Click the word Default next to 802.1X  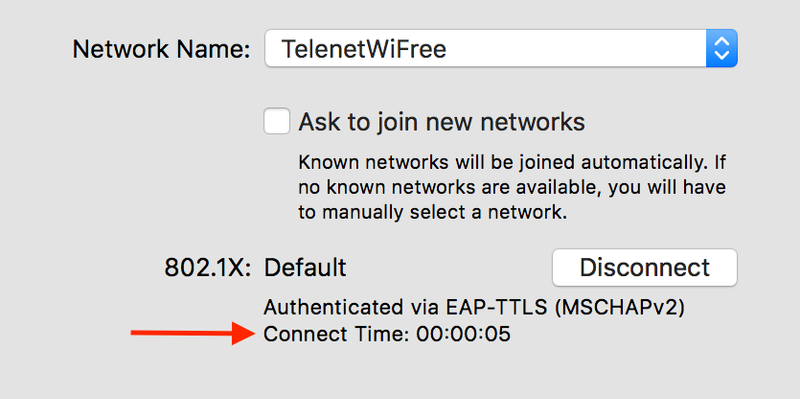pyautogui.click(x=305, y=267)
